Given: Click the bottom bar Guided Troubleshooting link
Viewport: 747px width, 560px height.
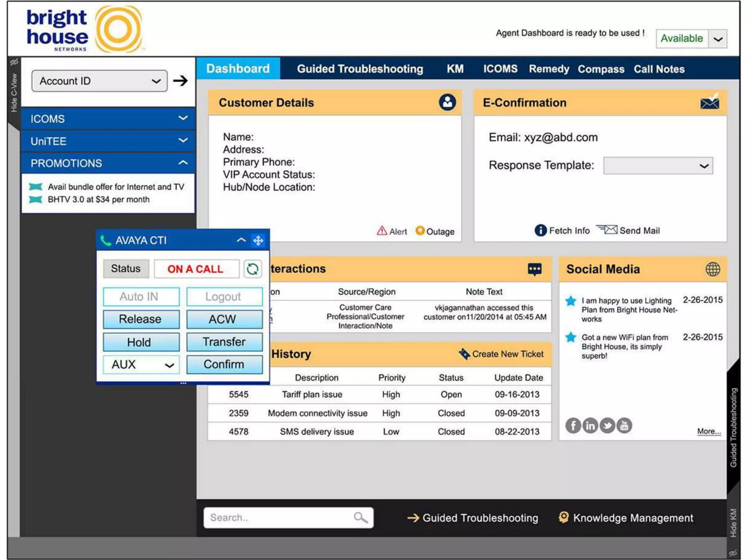Looking at the screenshot, I should click(472, 518).
